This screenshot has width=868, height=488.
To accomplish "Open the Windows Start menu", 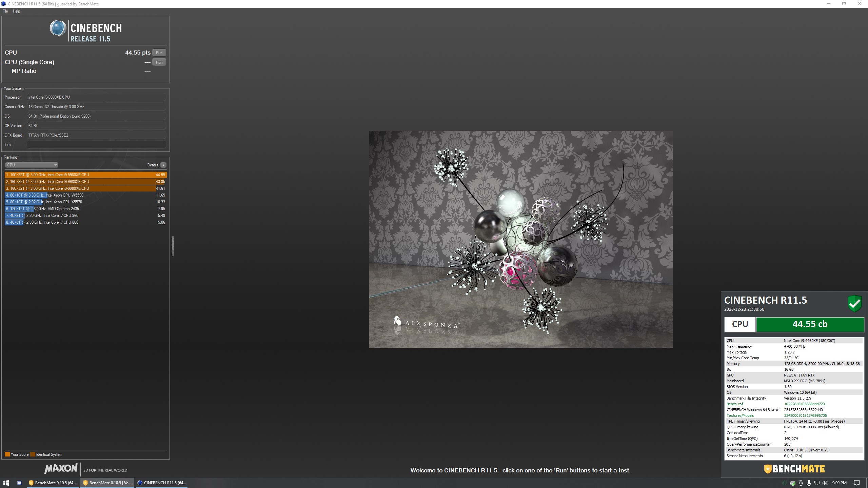I will pos(6,483).
